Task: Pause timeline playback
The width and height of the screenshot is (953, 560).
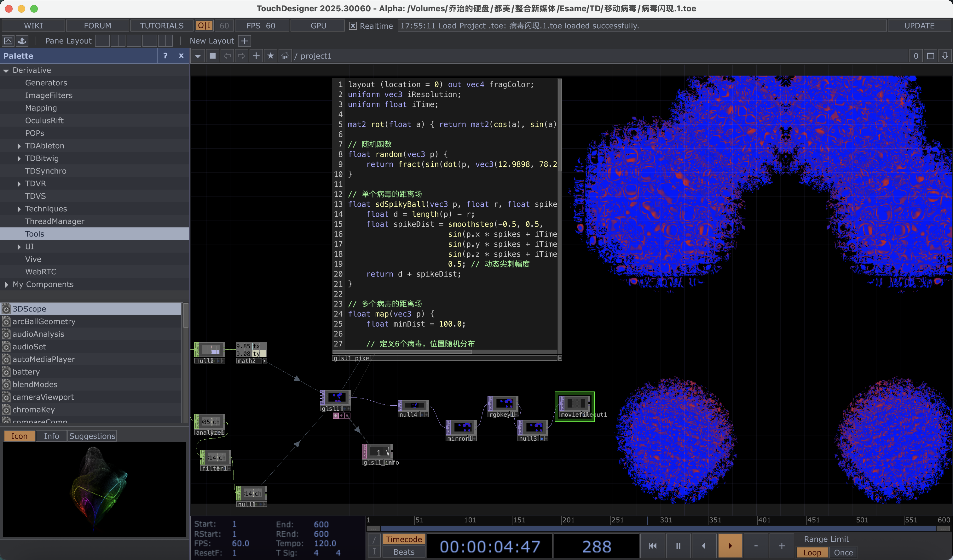Action: tap(678, 546)
